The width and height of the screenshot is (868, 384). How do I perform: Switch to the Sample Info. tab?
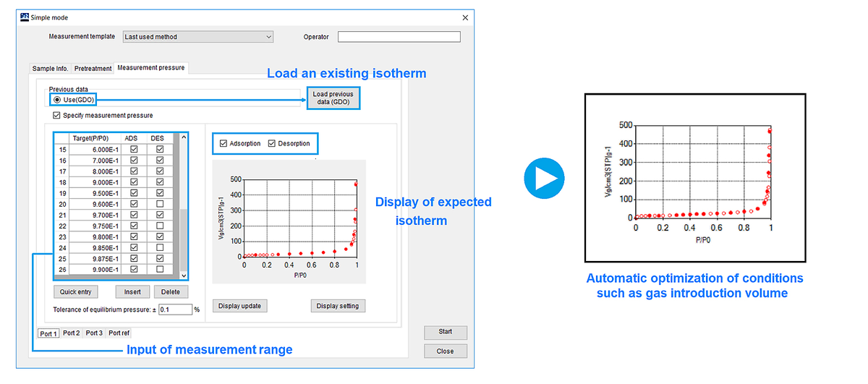coord(51,69)
